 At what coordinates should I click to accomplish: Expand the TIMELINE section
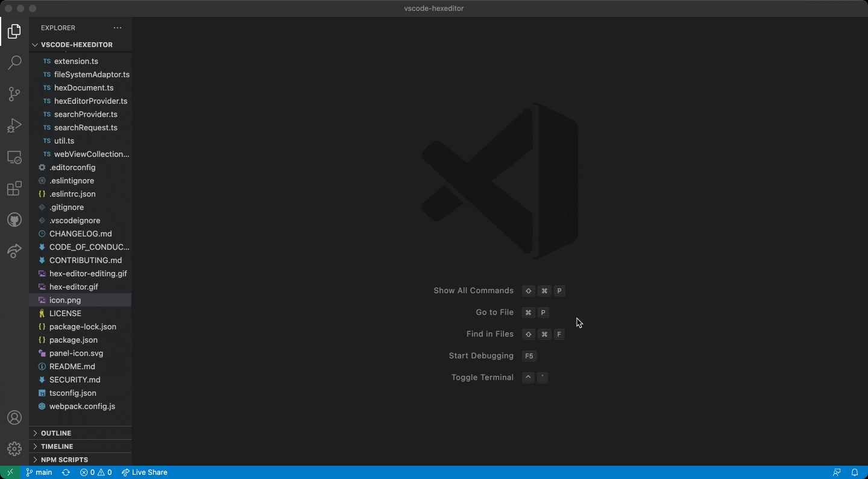coord(57,446)
